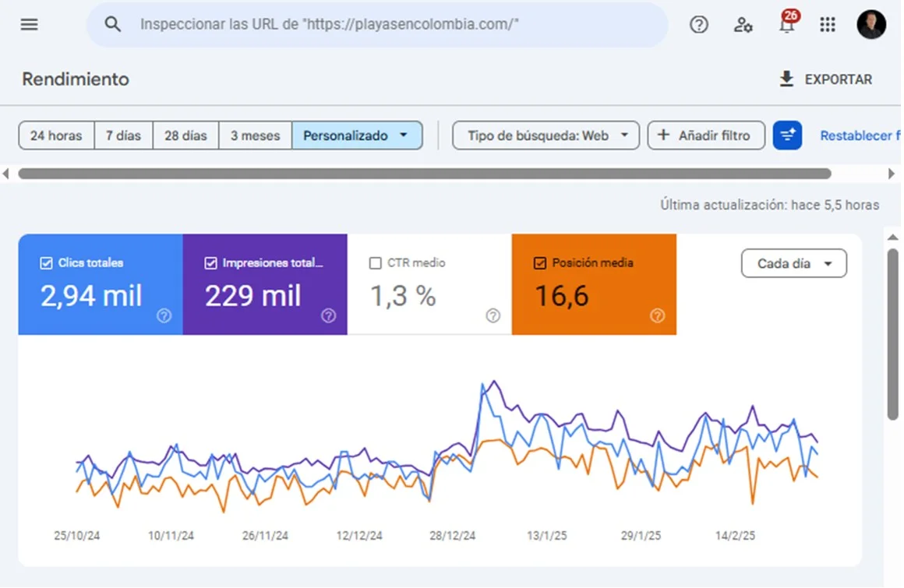Open the hamburger main menu
Viewport: 904px width, 588px height.
pos(29,25)
